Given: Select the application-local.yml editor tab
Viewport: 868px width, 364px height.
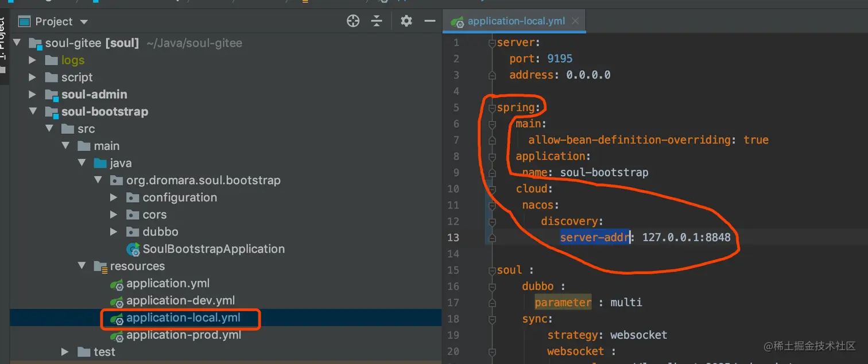Looking at the screenshot, I should pyautogui.click(x=515, y=21).
